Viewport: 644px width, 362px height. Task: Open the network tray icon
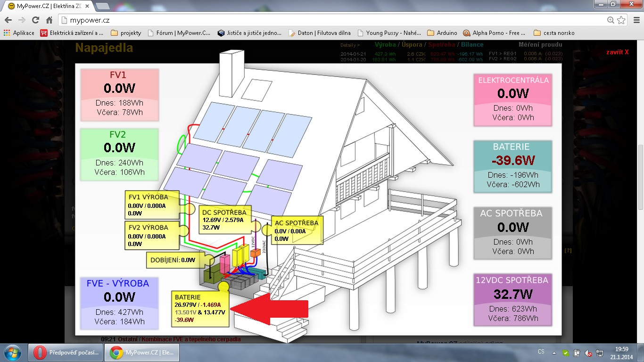tap(600, 353)
